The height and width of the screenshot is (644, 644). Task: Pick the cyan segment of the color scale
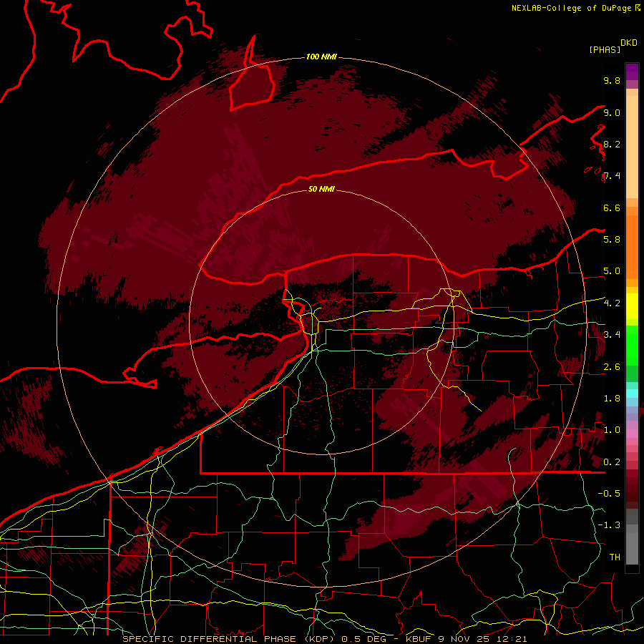[x=632, y=393]
